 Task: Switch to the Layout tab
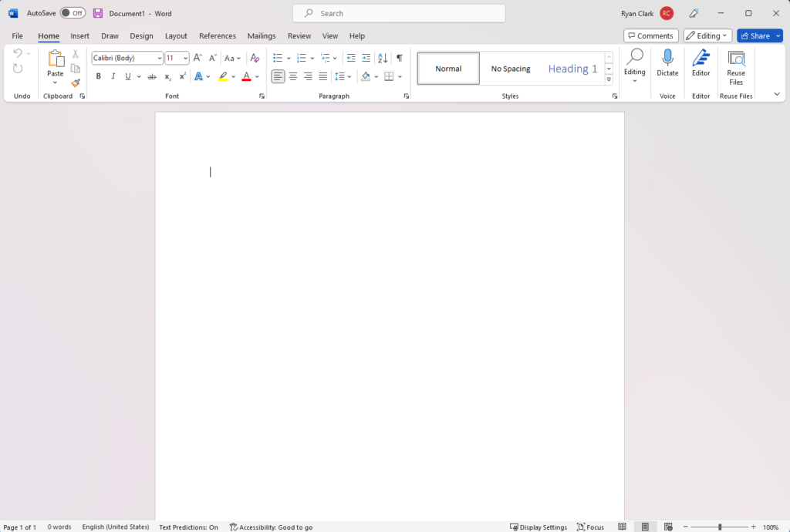[x=176, y=35]
